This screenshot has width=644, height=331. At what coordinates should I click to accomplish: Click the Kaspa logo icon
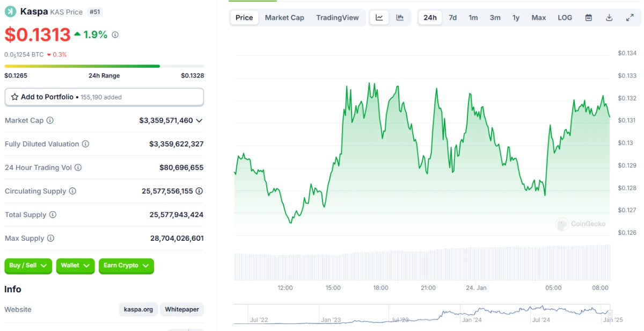click(x=10, y=11)
